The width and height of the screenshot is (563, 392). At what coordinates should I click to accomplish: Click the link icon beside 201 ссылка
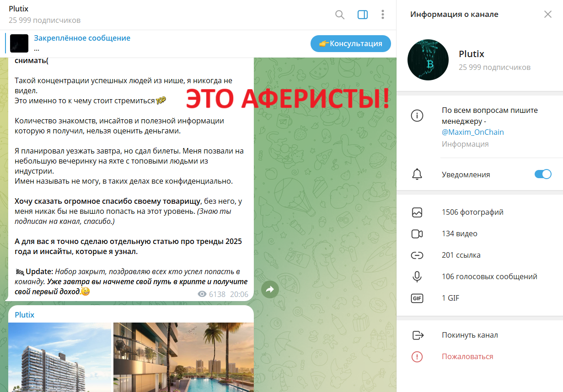tap(417, 255)
